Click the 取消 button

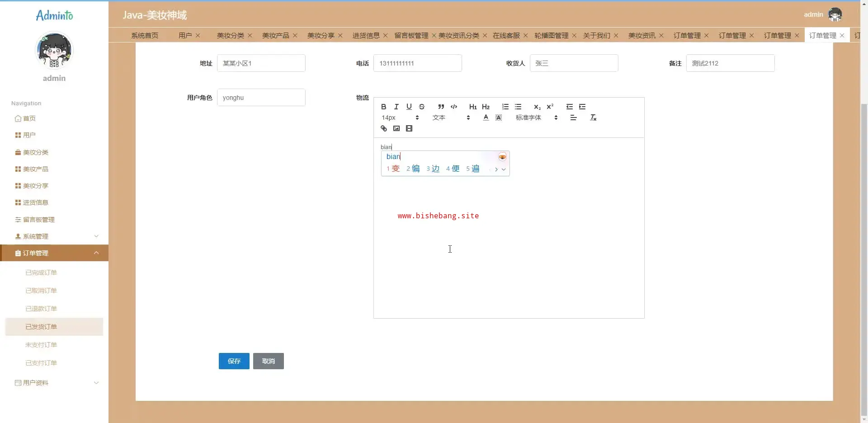pyautogui.click(x=268, y=361)
